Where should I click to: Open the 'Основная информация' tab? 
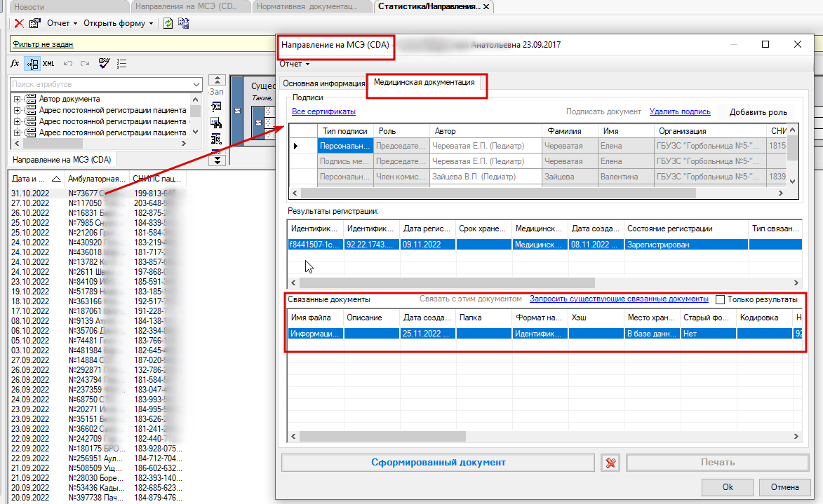coord(324,83)
